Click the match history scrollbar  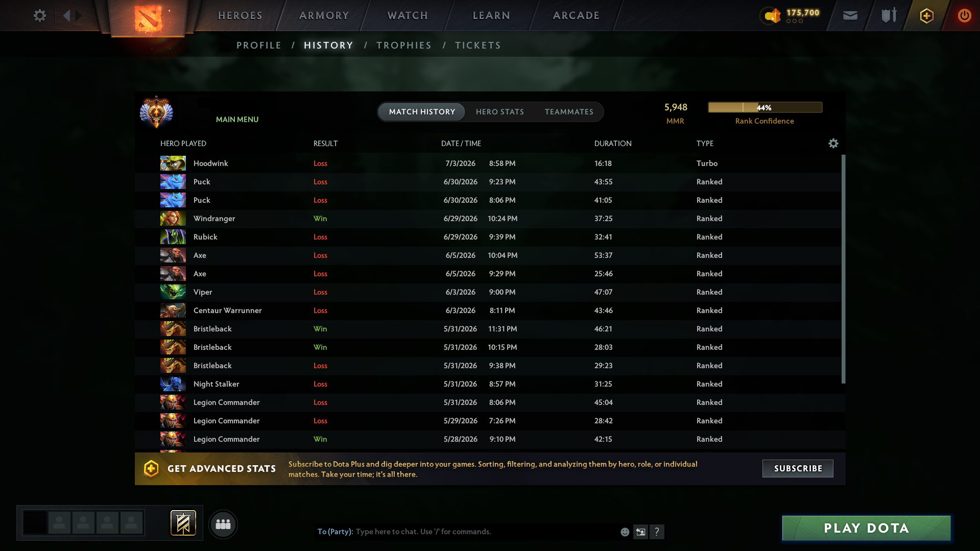point(843,269)
